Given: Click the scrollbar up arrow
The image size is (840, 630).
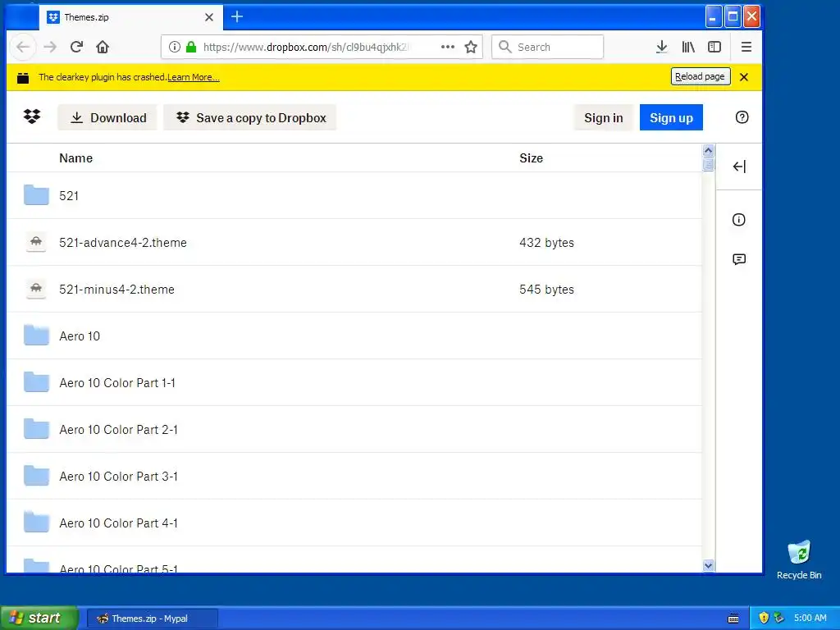Looking at the screenshot, I should pos(708,151).
